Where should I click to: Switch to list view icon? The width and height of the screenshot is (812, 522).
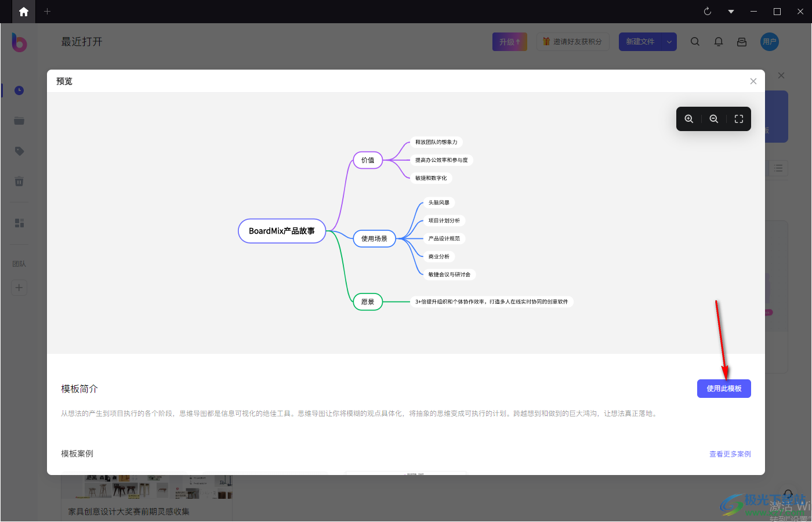pos(778,168)
